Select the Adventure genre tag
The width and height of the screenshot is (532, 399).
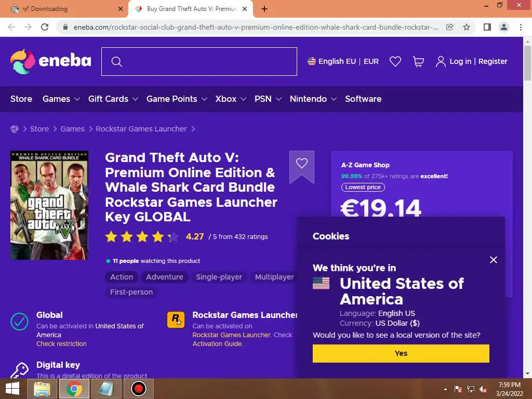pos(165,277)
